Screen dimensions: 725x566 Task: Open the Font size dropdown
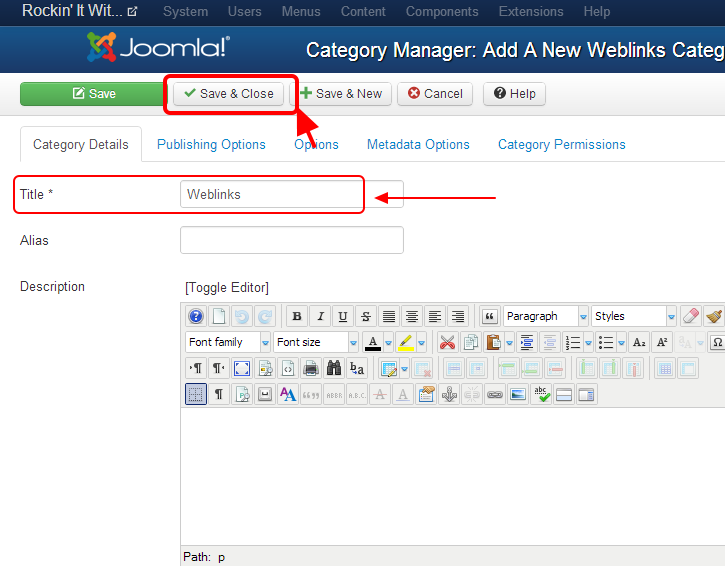coord(316,343)
